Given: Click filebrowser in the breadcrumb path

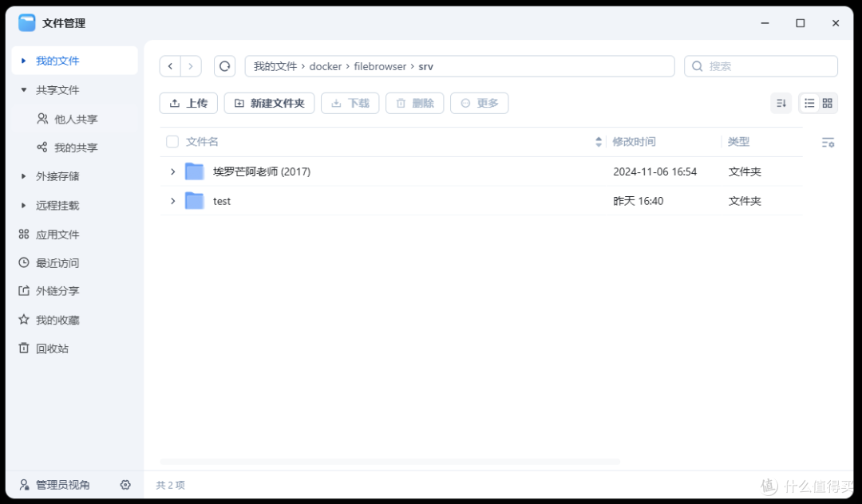Looking at the screenshot, I should click(x=380, y=66).
